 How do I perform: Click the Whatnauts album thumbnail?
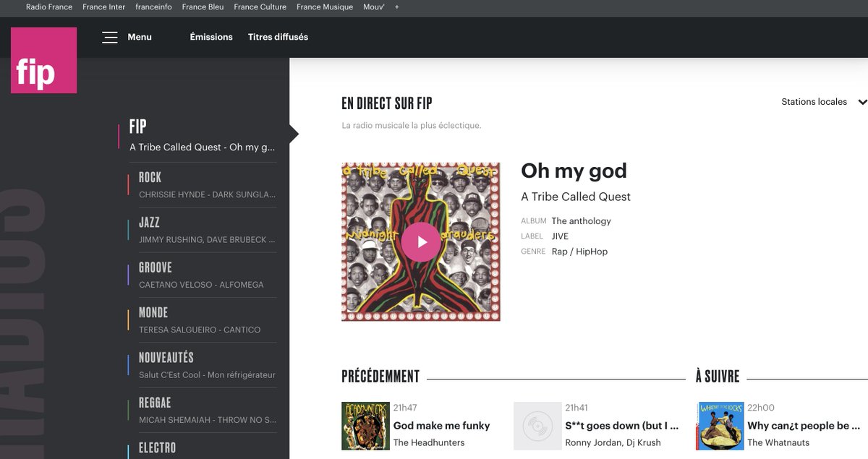pos(720,426)
